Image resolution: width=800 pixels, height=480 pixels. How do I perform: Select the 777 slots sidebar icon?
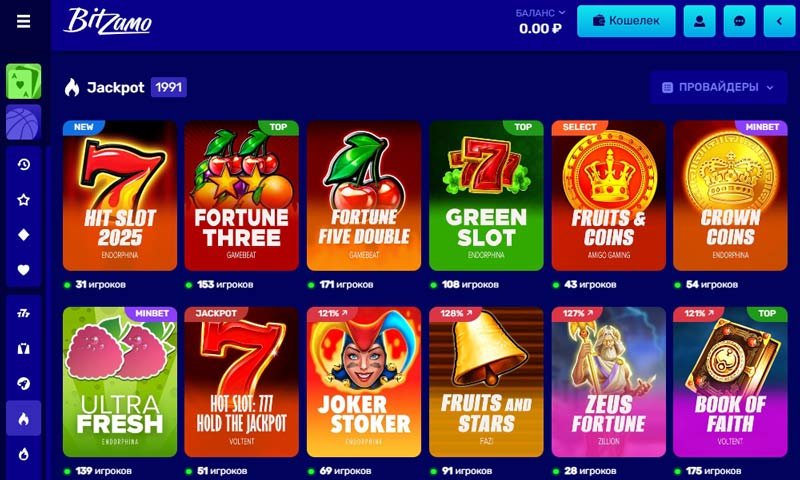(23, 313)
